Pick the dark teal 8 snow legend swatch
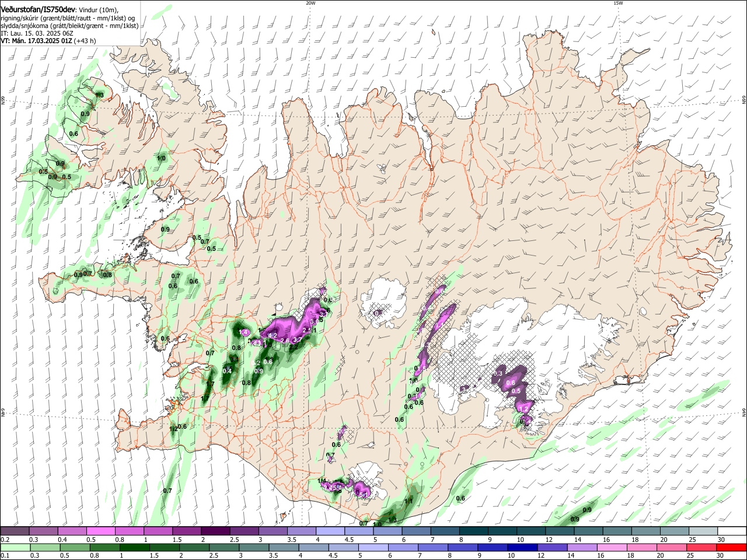The width and height of the screenshot is (747, 560). tap(474, 531)
